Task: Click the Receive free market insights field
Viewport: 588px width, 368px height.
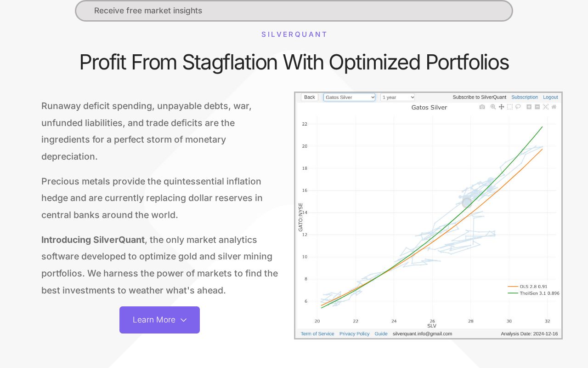Action: pos(294,11)
